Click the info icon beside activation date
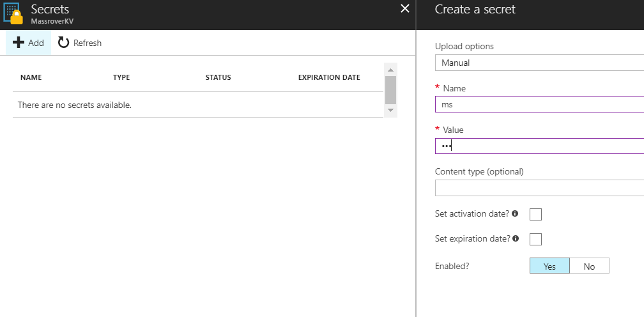Screen dimensions: 644x317 point(515,213)
